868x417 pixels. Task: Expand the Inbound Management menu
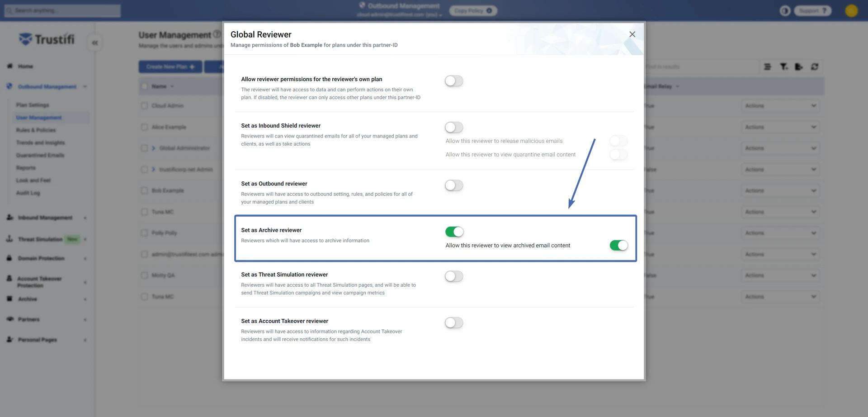click(45, 218)
